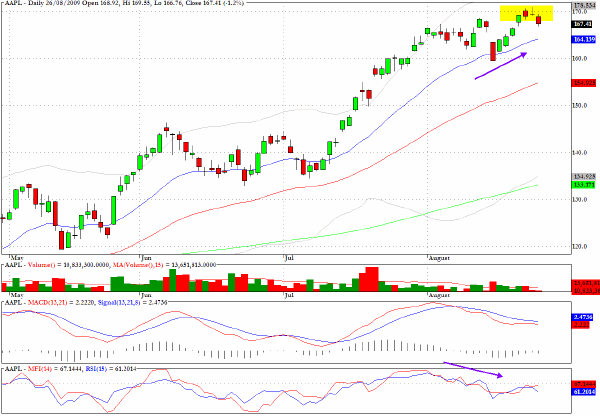Select the red 67.1444 MFI value label

(584, 384)
